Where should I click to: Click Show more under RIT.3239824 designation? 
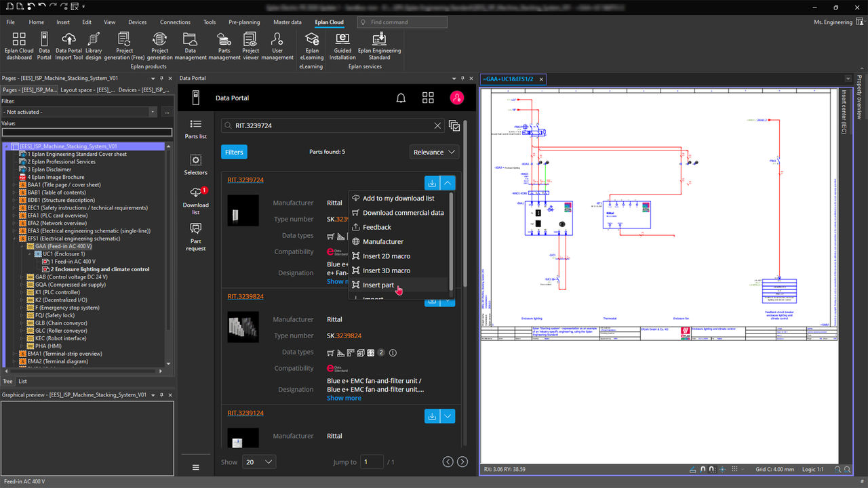pyautogui.click(x=344, y=398)
